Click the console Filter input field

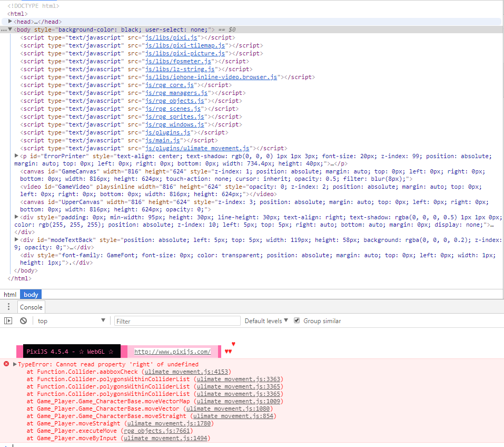tap(177, 321)
